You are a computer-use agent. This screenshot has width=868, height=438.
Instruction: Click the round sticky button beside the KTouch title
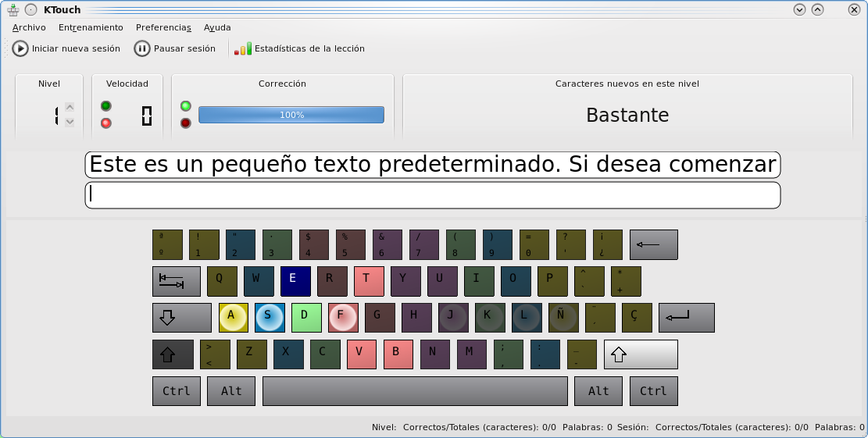(x=31, y=9)
